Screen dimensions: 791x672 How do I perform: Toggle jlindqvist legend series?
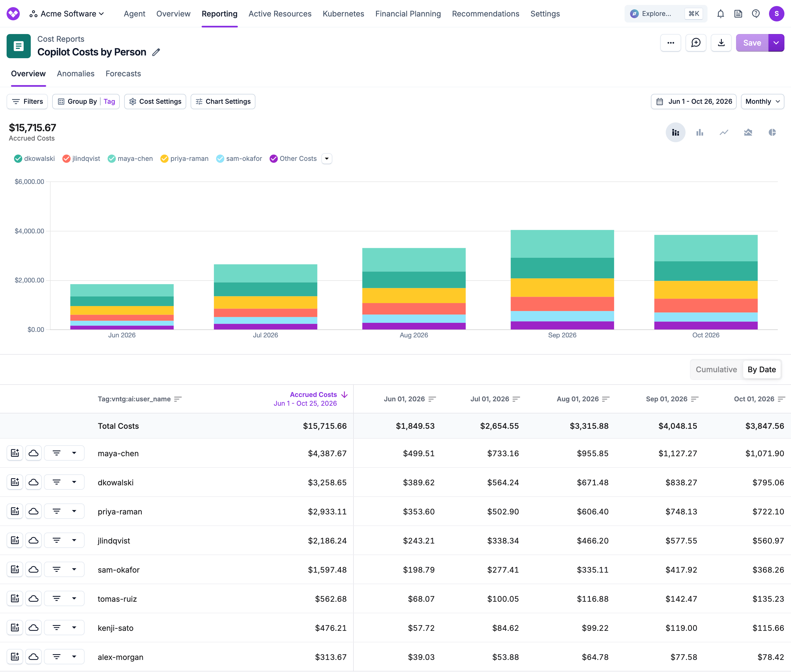point(81,158)
